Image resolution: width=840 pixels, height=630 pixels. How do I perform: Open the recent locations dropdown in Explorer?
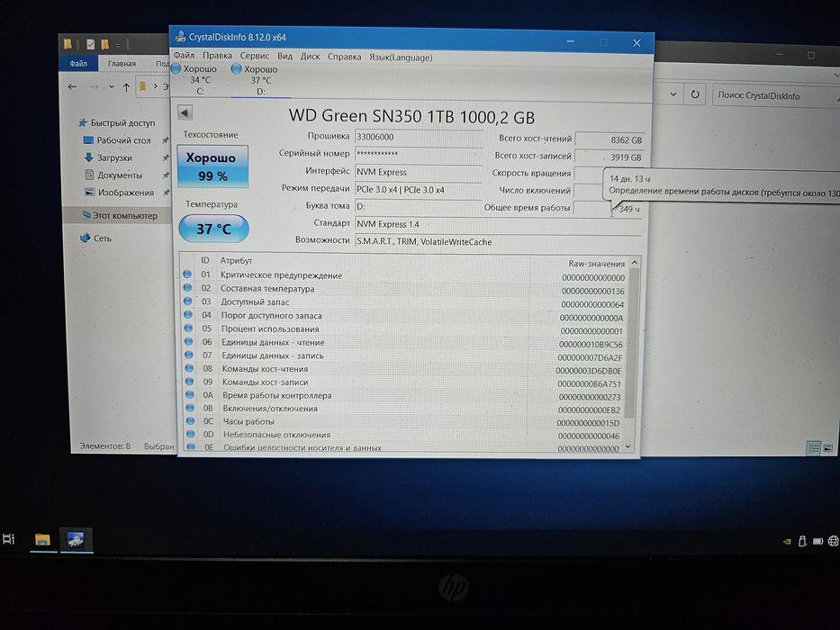point(112,86)
